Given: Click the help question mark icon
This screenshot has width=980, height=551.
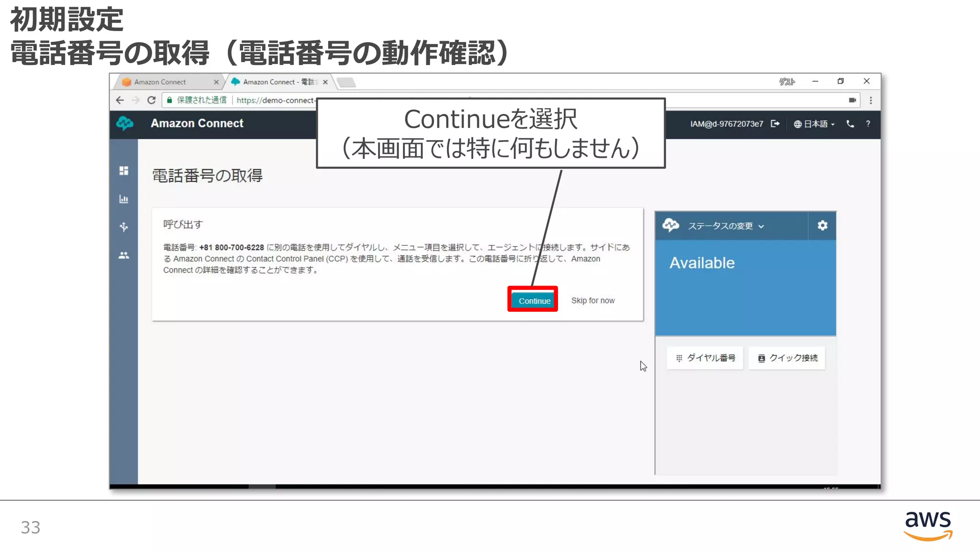Looking at the screenshot, I should pyautogui.click(x=868, y=124).
